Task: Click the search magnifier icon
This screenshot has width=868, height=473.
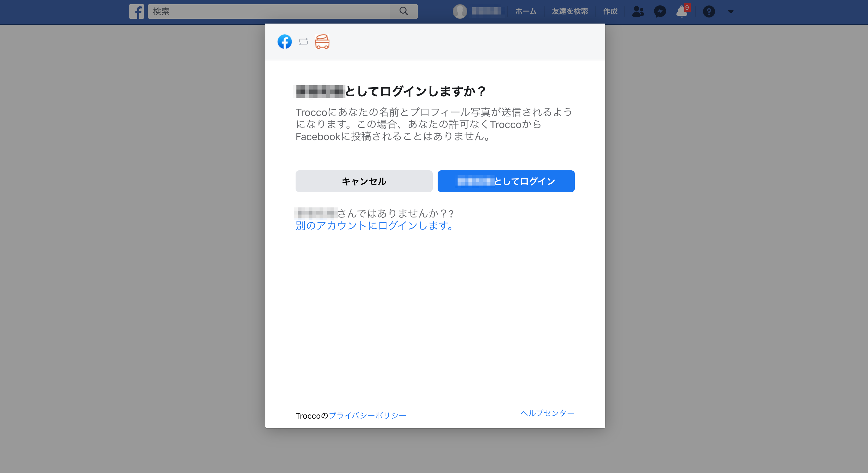Action: 404,11
